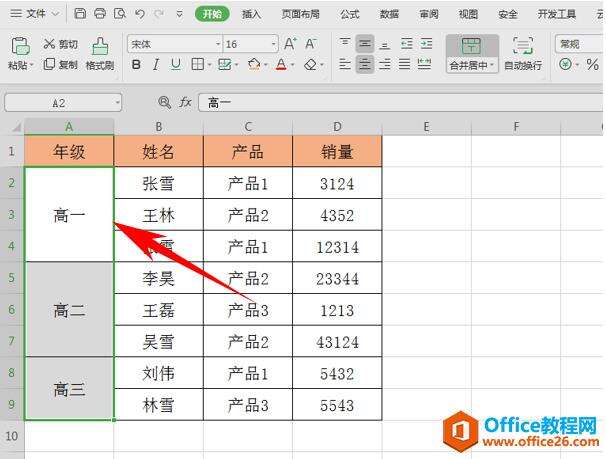
Task: Open the font size 16 dropdown
Action: (274, 44)
